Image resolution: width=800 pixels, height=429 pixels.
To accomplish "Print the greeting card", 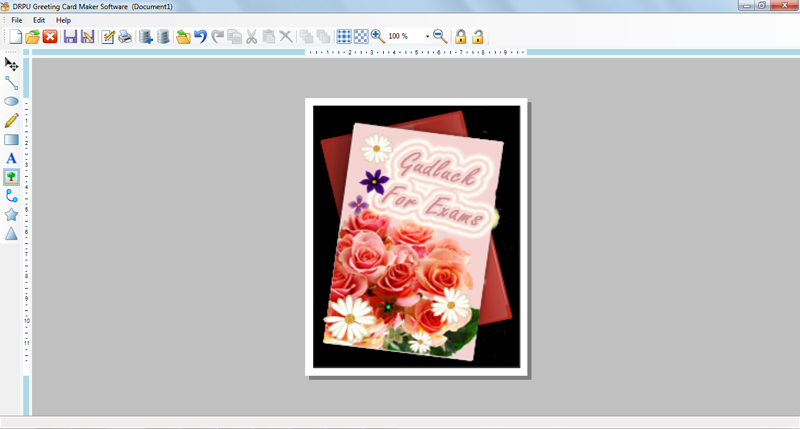I will (x=125, y=36).
